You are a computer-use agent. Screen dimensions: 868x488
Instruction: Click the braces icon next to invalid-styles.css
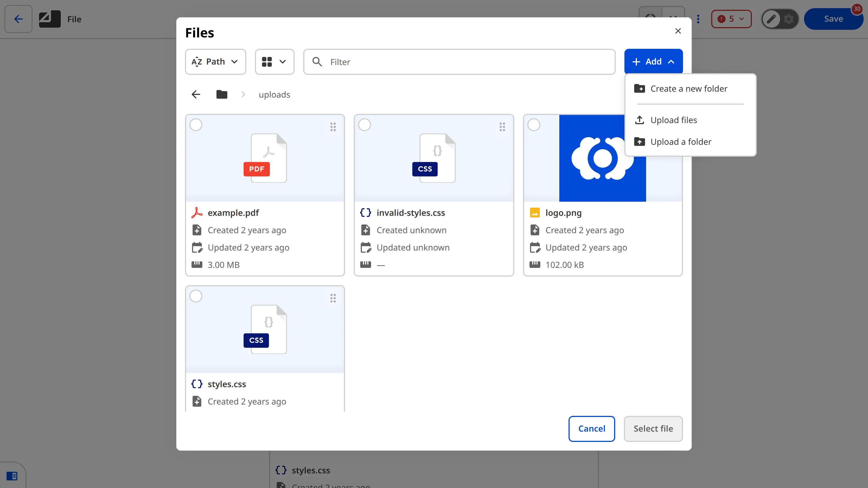(366, 213)
